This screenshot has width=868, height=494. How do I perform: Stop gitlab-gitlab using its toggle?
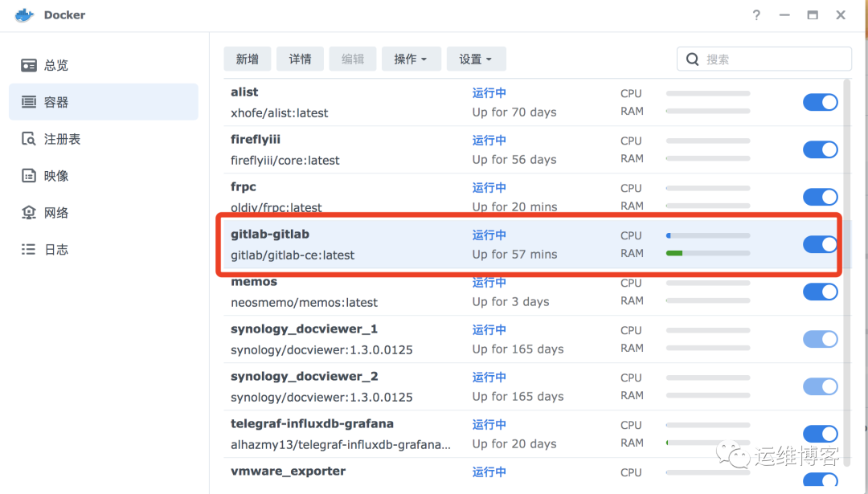(x=821, y=244)
